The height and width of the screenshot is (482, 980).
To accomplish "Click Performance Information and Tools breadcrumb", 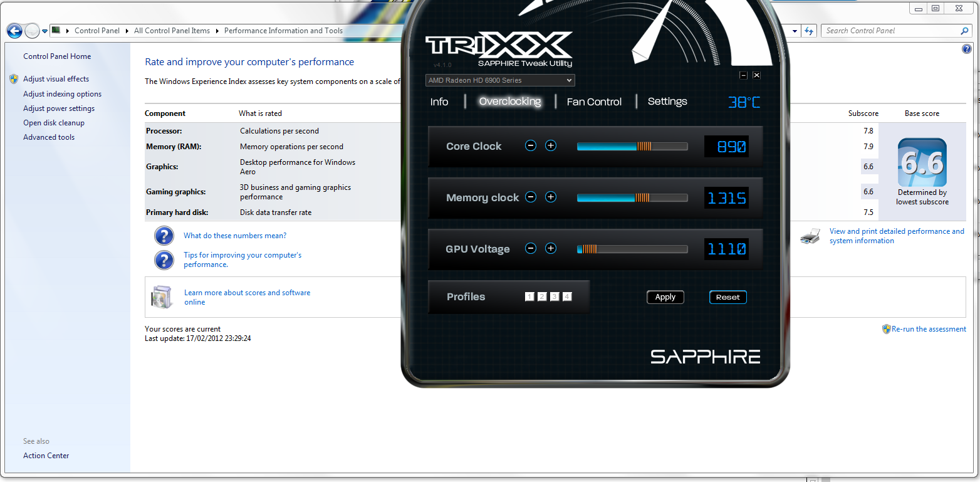I will [x=283, y=31].
